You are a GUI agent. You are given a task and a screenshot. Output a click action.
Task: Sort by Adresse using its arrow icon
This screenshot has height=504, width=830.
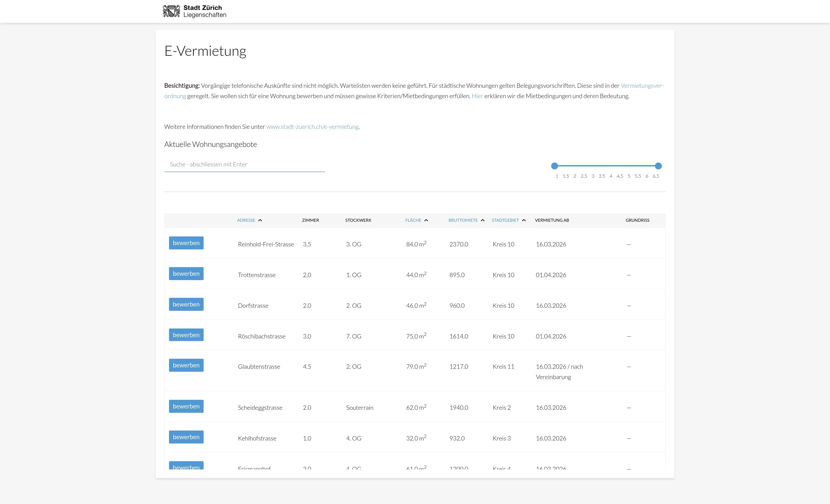pos(260,220)
